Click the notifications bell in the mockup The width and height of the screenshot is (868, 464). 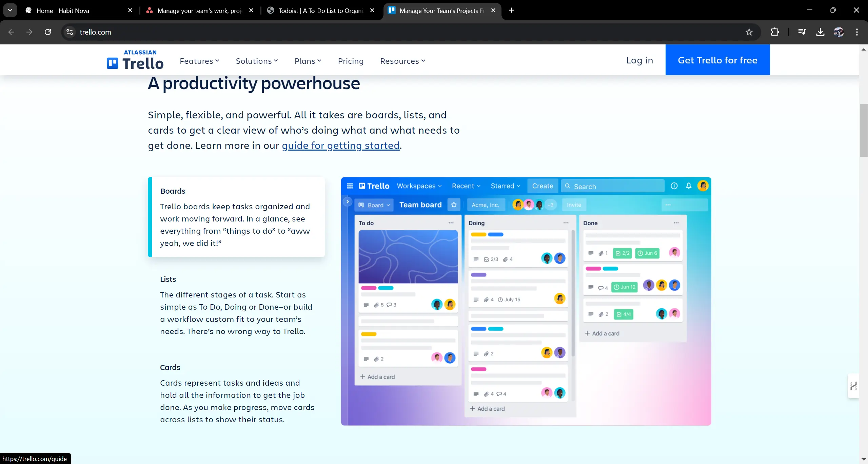coord(689,186)
